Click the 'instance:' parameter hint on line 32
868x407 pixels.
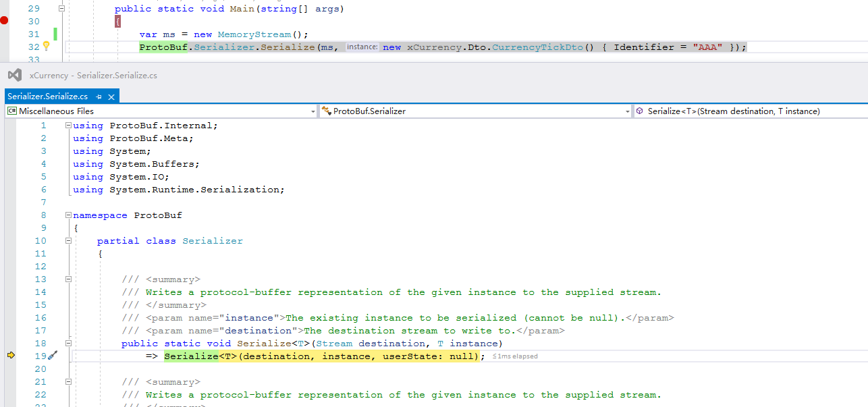click(x=362, y=47)
